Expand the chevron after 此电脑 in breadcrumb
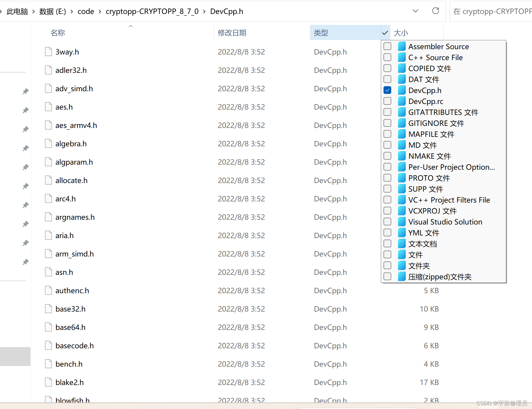 point(33,12)
